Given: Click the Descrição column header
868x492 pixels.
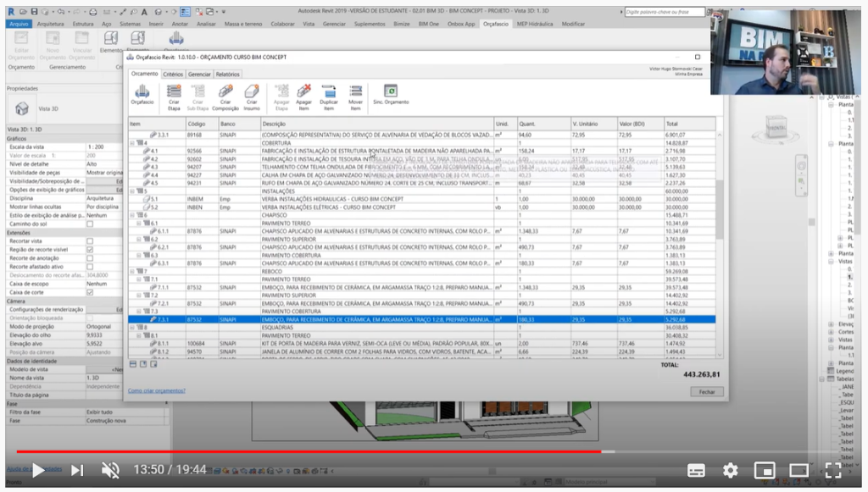Looking at the screenshot, I should (377, 124).
